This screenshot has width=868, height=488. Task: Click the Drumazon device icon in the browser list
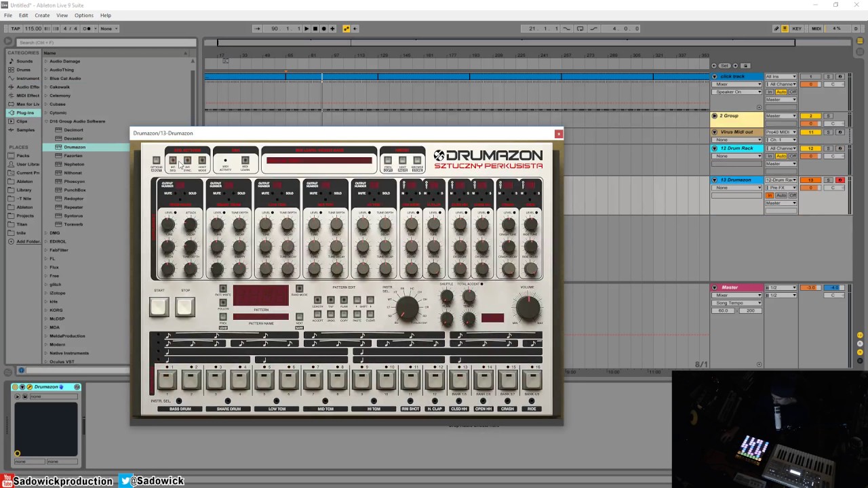[x=60, y=147]
